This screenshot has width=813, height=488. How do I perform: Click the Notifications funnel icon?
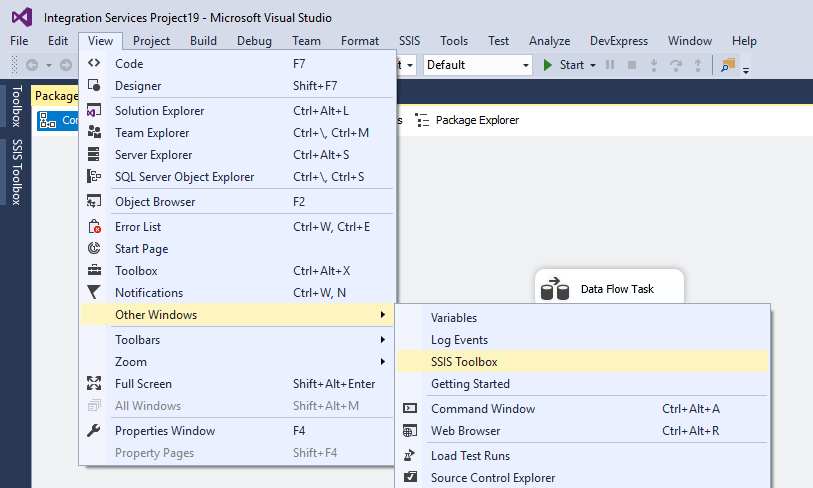click(x=94, y=292)
